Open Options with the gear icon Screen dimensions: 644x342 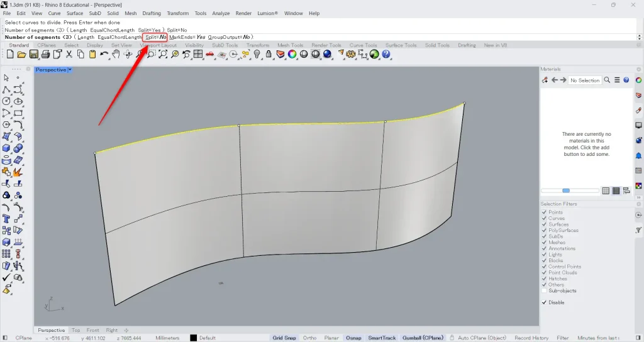(351, 54)
